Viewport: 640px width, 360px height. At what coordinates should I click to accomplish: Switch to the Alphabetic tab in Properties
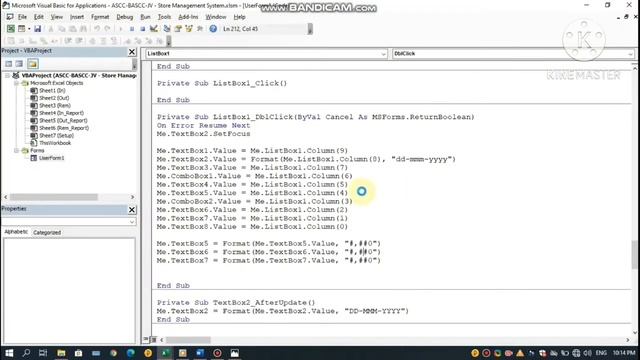click(x=16, y=232)
